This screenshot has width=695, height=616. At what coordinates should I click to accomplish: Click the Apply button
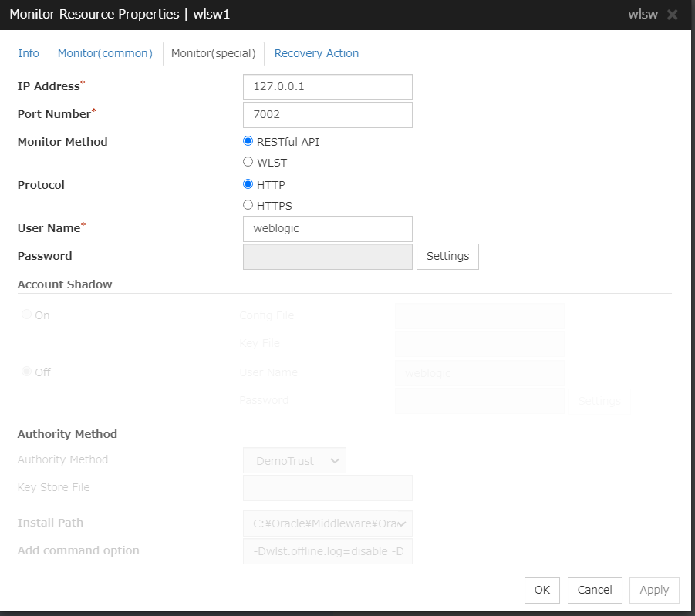(654, 590)
